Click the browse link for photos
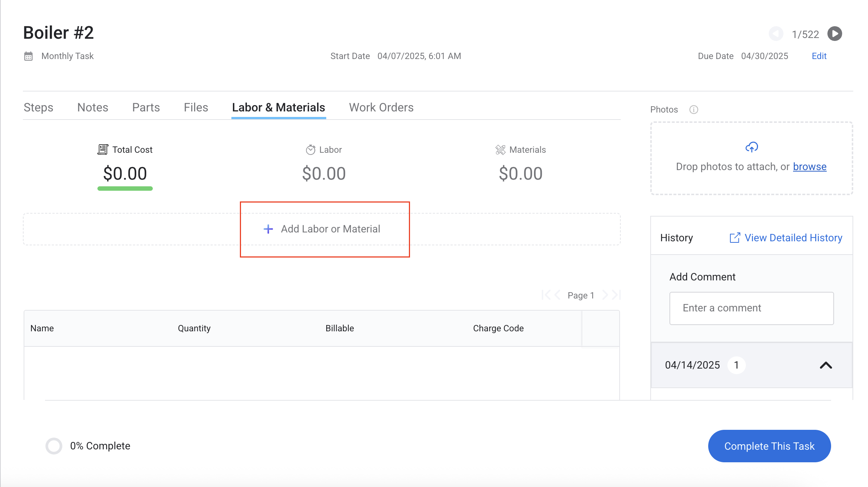Image resolution: width=868 pixels, height=487 pixels. (x=810, y=167)
